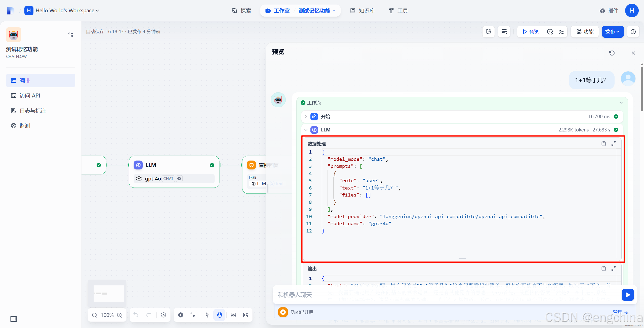Viewport: 644px width, 328px height.
Task: Toggle the bottom-left sidebar collapse icon
Action: (x=14, y=319)
